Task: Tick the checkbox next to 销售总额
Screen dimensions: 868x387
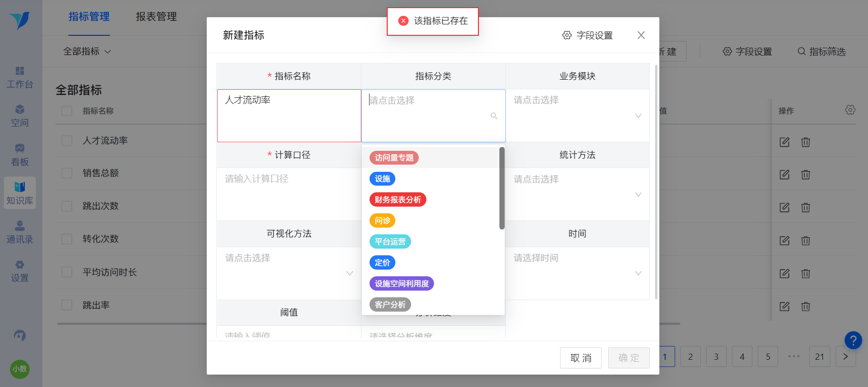Action: (x=67, y=173)
